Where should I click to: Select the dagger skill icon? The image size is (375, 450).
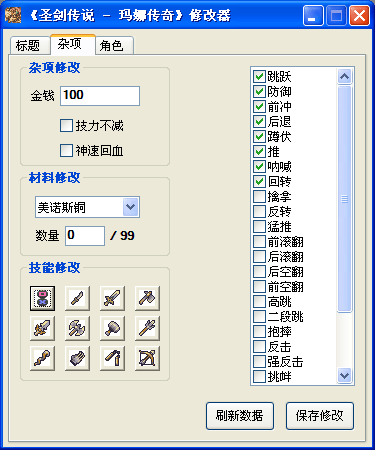click(77, 298)
